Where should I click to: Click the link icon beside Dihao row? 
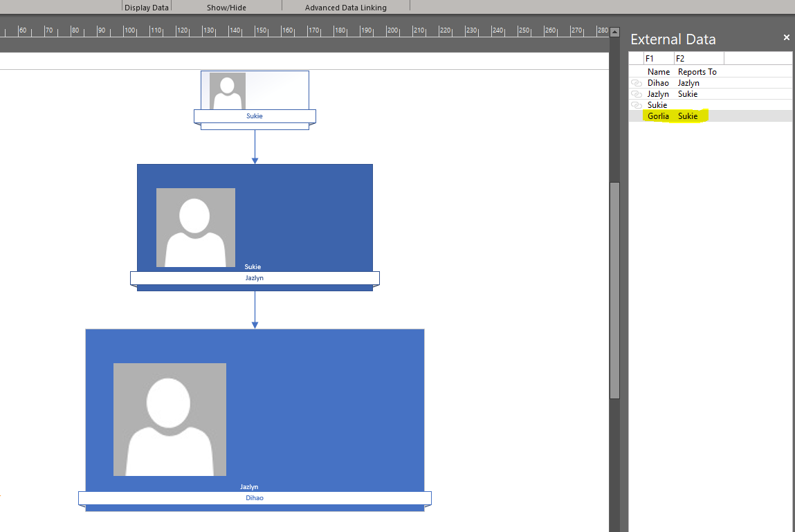pos(637,83)
